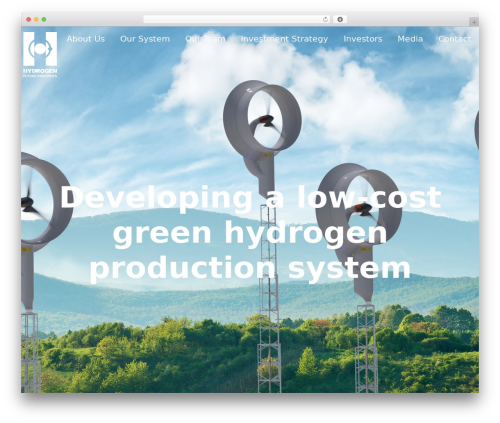The width and height of the screenshot is (500, 423).
Task: Minimize the window with yellow button
Action: click(x=36, y=20)
